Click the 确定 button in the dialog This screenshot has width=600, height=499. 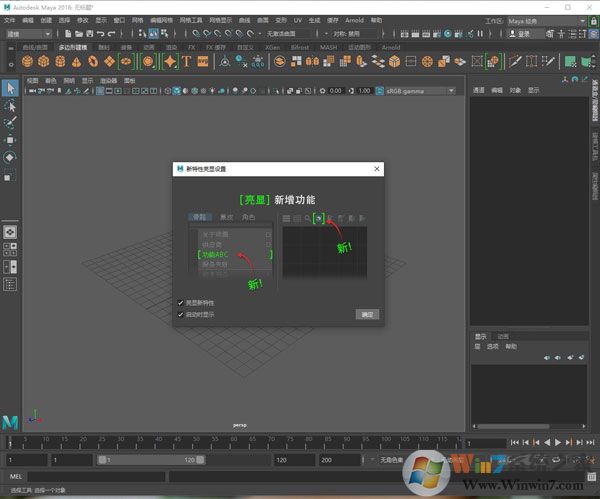(367, 314)
